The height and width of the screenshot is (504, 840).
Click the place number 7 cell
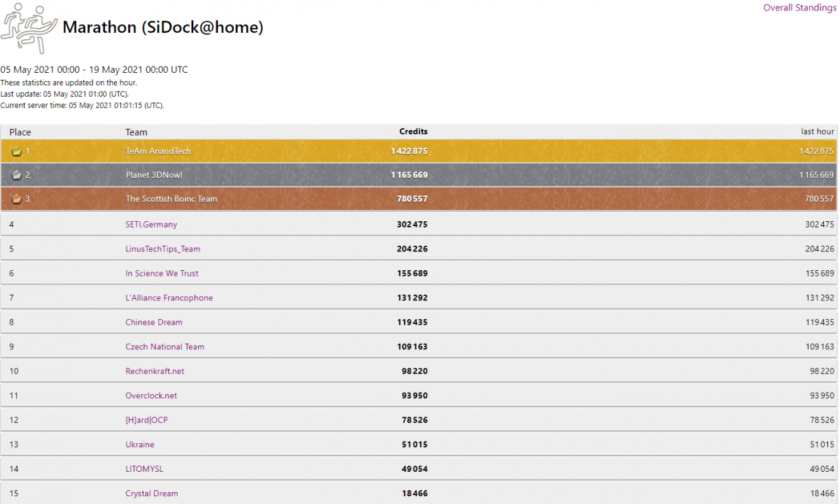[x=12, y=298]
